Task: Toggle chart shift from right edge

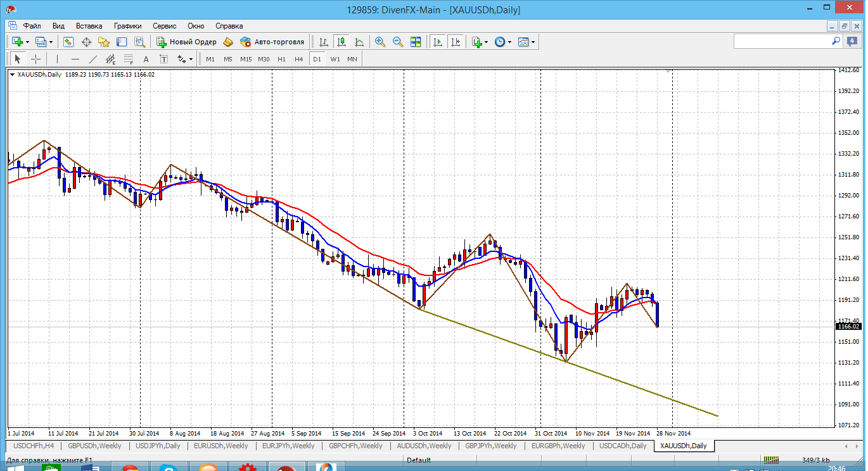Action: (x=455, y=42)
